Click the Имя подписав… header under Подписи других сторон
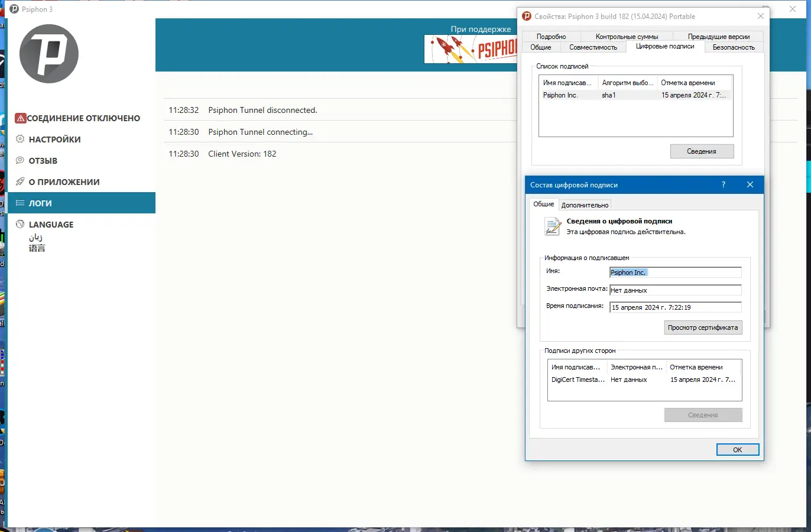The height and width of the screenshot is (532, 811). tap(578, 367)
